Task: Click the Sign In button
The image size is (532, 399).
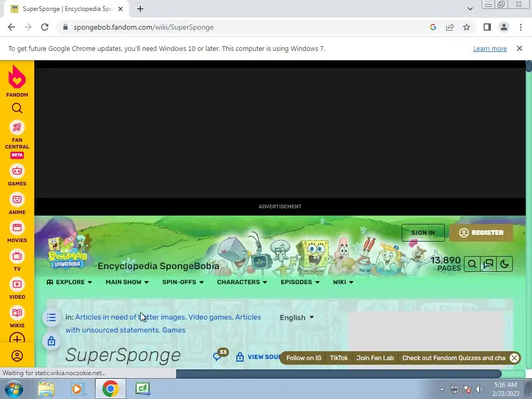Action: [423, 233]
